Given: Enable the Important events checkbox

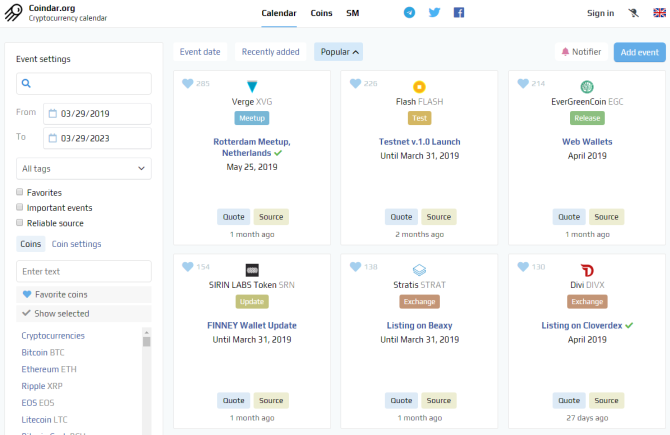Looking at the screenshot, I should [19, 207].
